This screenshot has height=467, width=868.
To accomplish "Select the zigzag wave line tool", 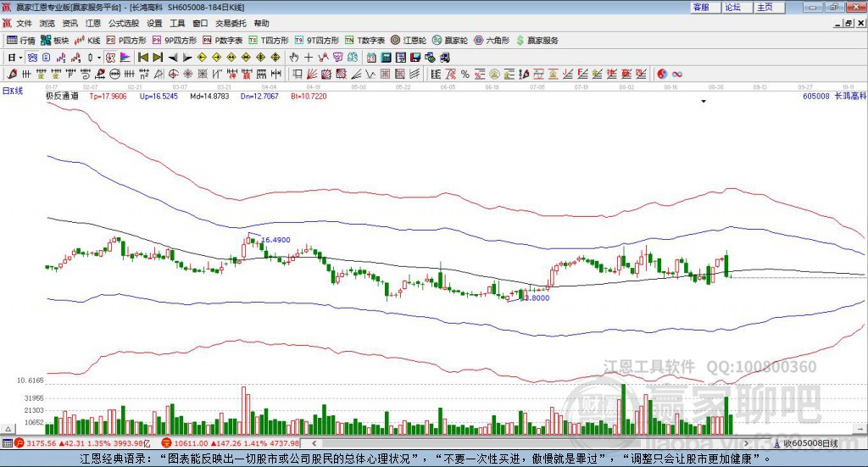I will (370, 74).
